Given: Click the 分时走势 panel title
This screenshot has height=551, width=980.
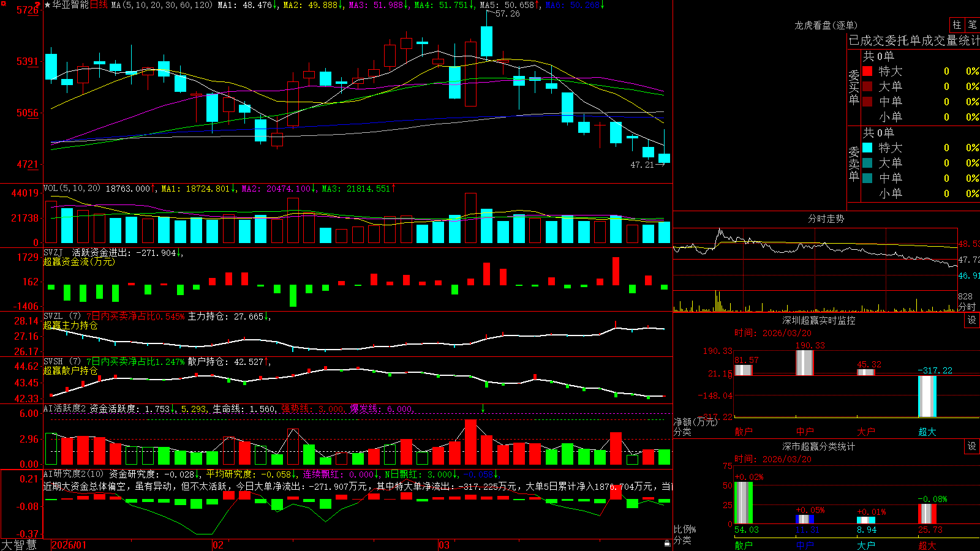Looking at the screenshot, I should pyautogui.click(x=826, y=219).
